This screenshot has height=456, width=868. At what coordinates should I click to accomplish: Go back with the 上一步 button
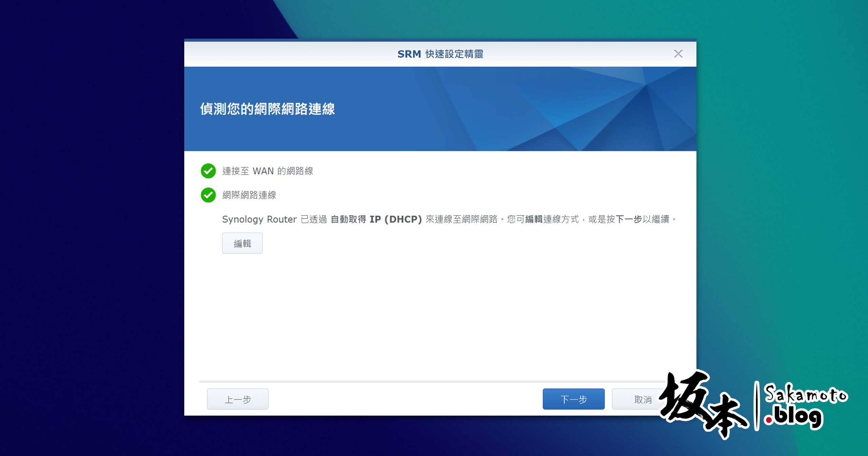pyautogui.click(x=238, y=399)
